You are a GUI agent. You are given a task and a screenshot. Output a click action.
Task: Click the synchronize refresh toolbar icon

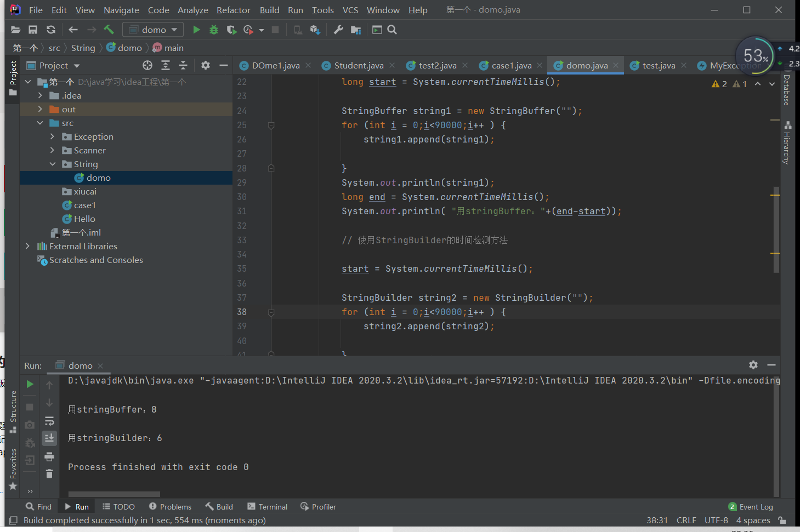51,30
